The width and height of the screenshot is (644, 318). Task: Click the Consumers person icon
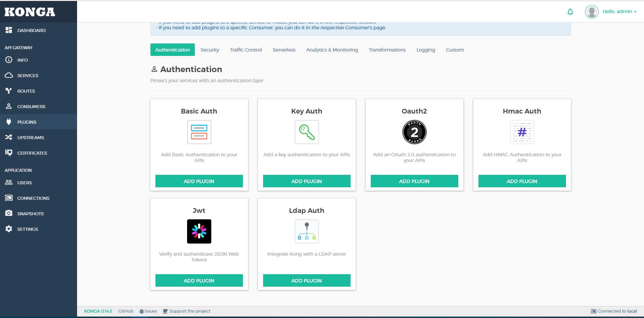[x=9, y=106]
